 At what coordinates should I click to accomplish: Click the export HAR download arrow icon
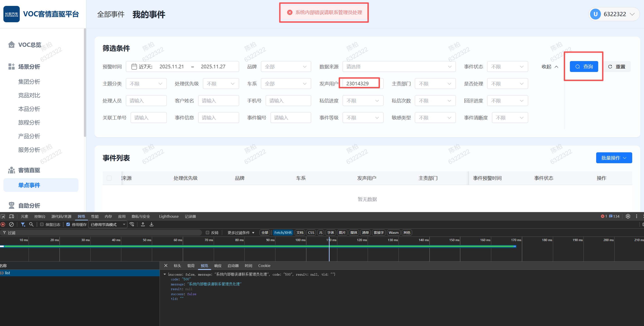click(151, 224)
